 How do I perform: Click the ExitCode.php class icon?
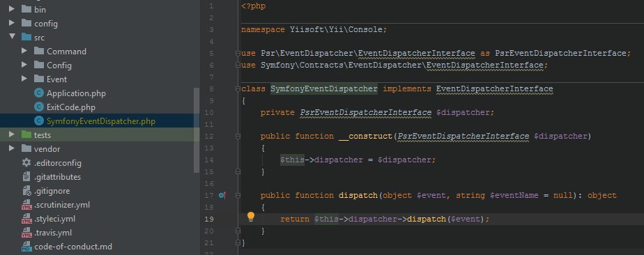point(39,107)
